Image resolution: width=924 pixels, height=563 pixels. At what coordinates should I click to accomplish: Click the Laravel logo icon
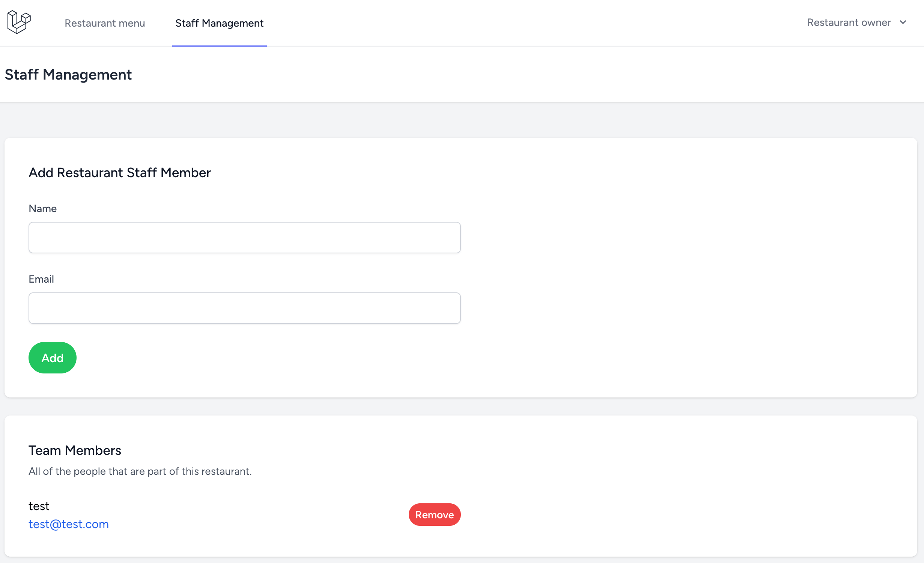pyautogui.click(x=19, y=23)
